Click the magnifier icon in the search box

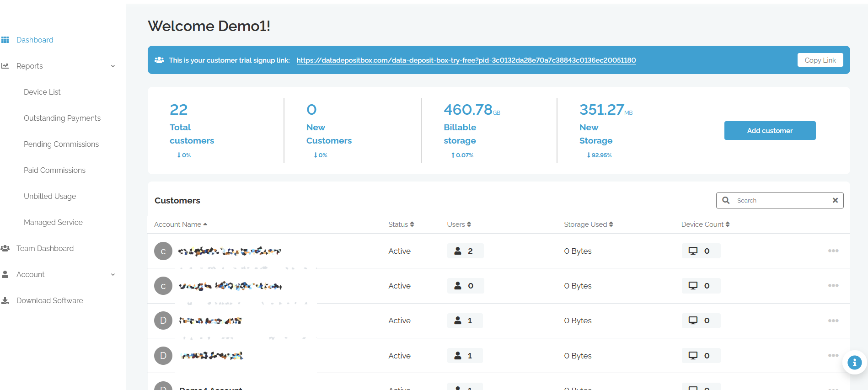pos(726,200)
